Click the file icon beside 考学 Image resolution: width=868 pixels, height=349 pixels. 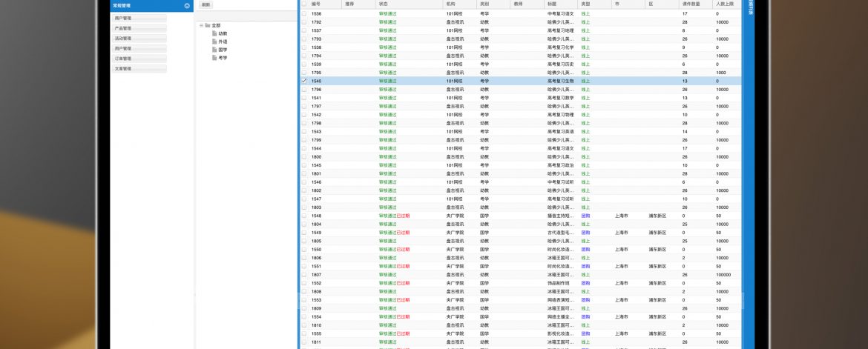point(214,58)
